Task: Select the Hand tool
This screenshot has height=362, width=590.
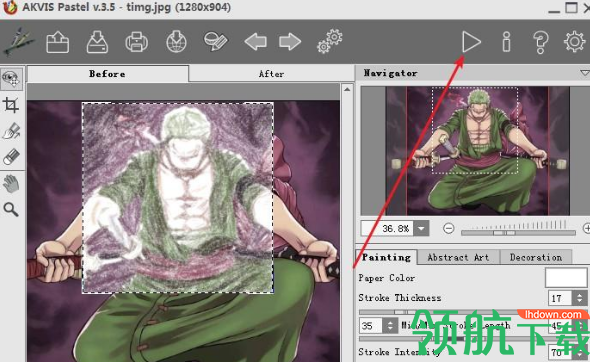Action: pyautogui.click(x=11, y=184)
